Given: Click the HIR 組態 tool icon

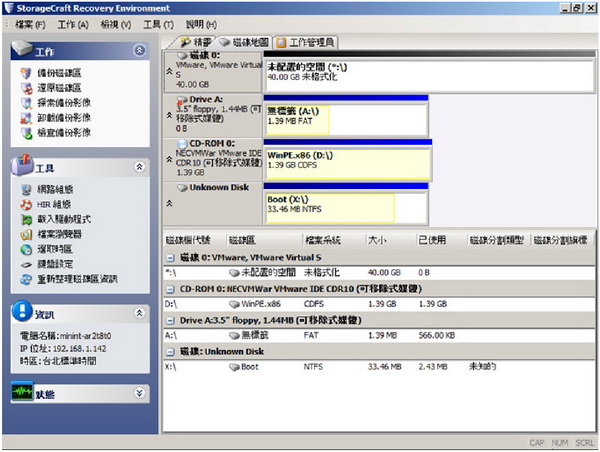Looking at the screenshot, I should (x=25, y=205).
